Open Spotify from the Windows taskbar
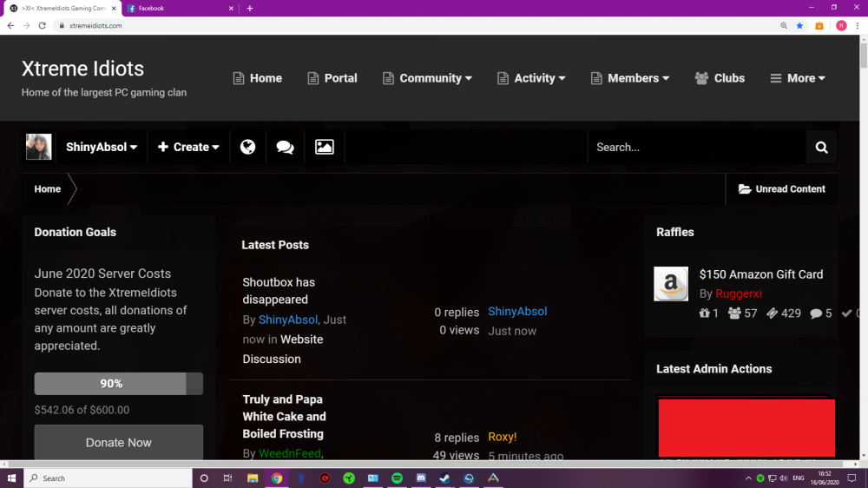This screenshot has height=488, width=868. pos(397,478)
